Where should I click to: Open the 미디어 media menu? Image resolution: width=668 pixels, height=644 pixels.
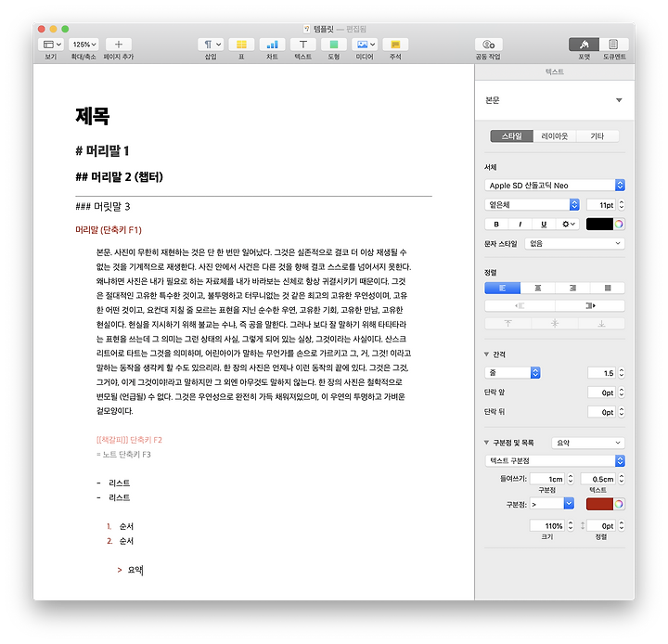click(x=365, y=45)
